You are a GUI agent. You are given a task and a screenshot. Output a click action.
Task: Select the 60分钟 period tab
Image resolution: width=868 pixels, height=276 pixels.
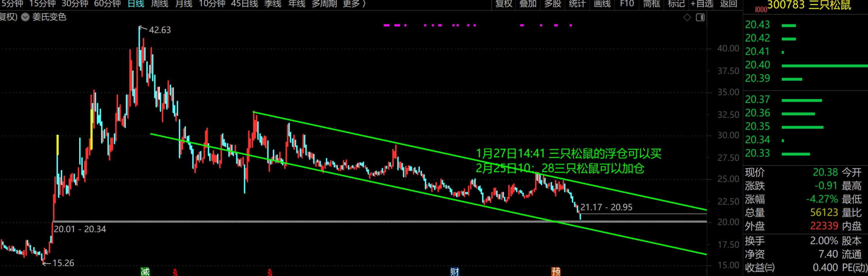[x=107, y=4]
